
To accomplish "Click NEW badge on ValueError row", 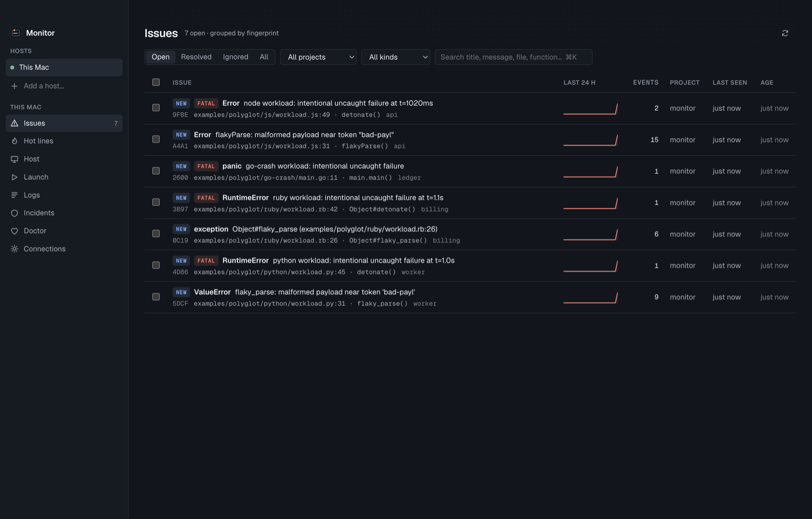I will tap(181, 292).
